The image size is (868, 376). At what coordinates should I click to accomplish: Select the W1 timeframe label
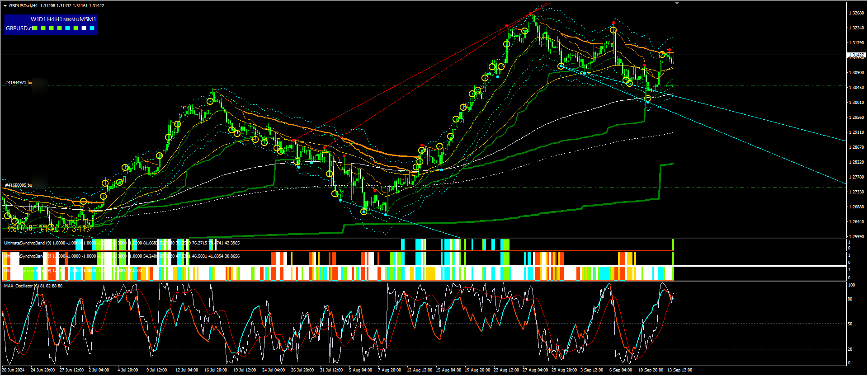click(34, 19)
